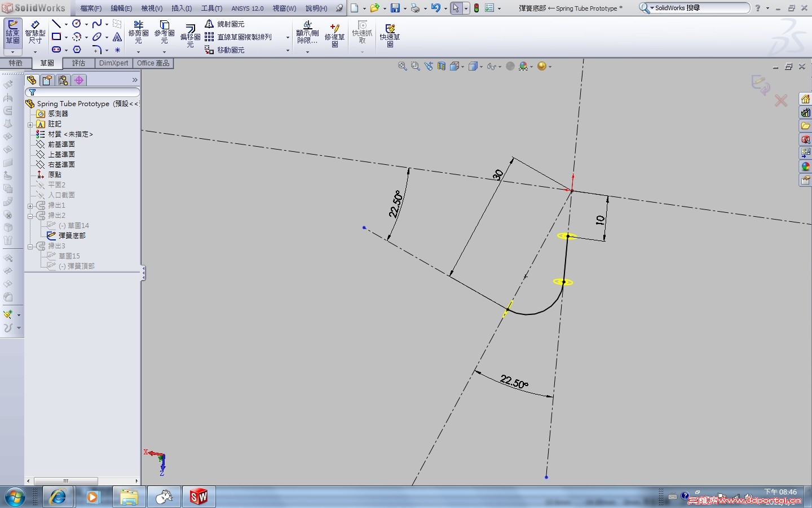812x508 pixels.
Task: Click the Rebuild traffic light icon
Action: pyautogui.click(x=476, y=8)
